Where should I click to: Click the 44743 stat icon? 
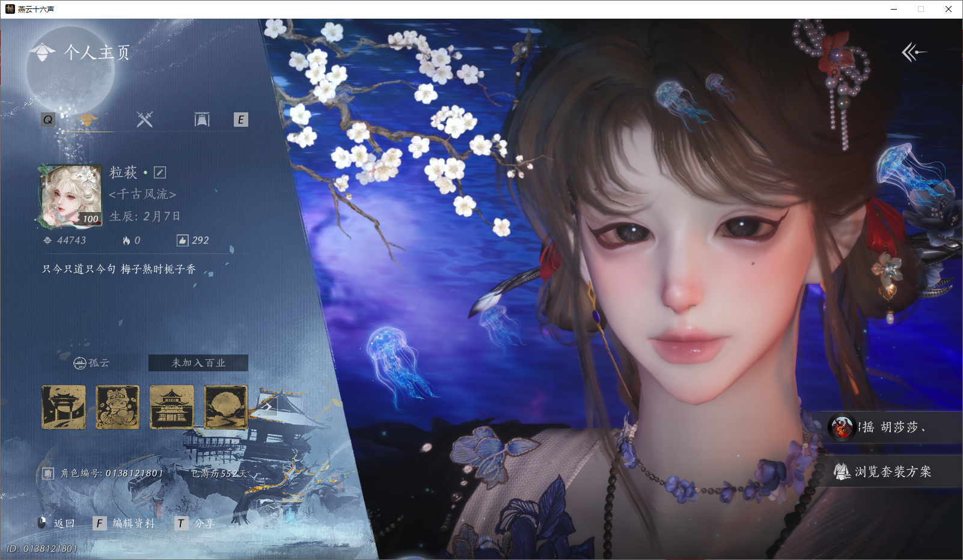click(x=47, y=240)
